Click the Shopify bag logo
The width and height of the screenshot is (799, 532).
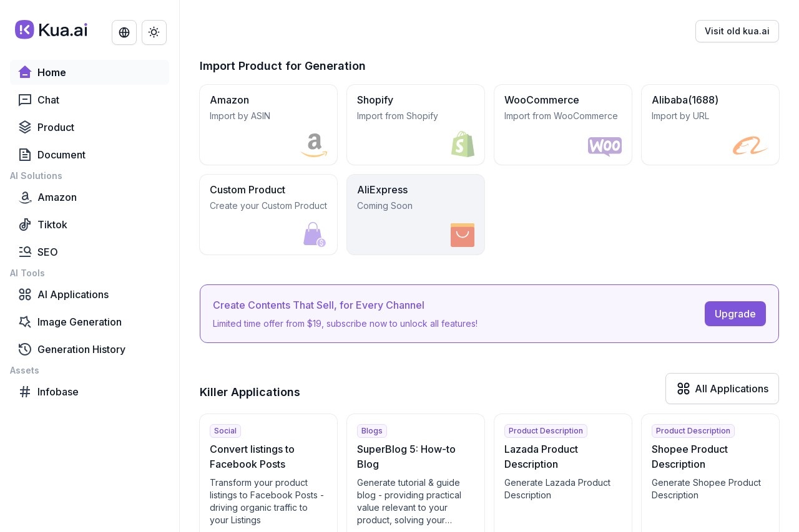coord(463,144)
